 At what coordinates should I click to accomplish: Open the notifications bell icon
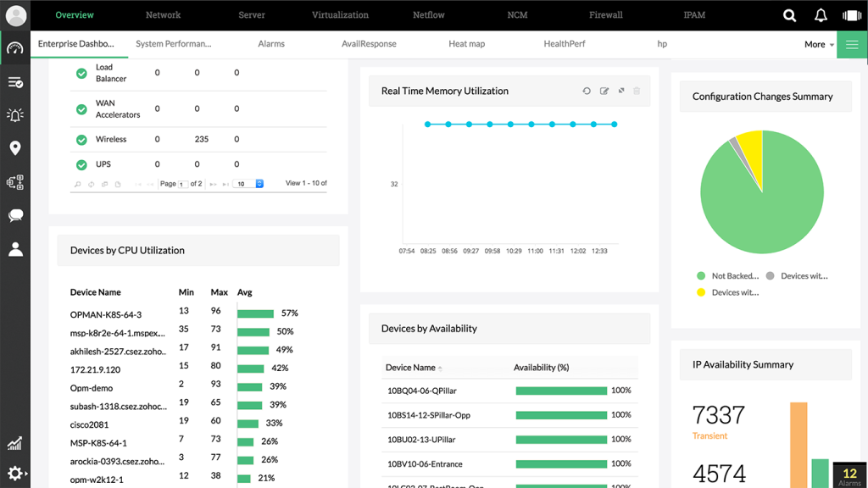(x=821, y=15)
